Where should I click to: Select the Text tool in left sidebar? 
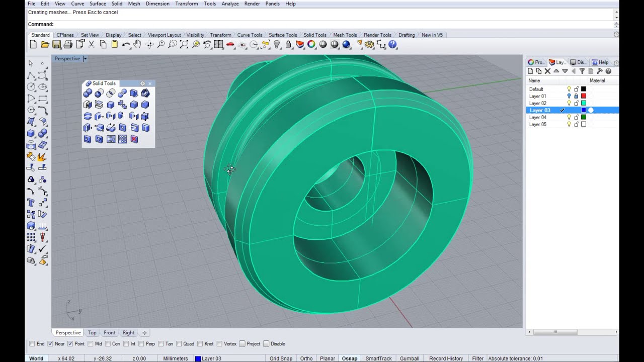(31, 203)
